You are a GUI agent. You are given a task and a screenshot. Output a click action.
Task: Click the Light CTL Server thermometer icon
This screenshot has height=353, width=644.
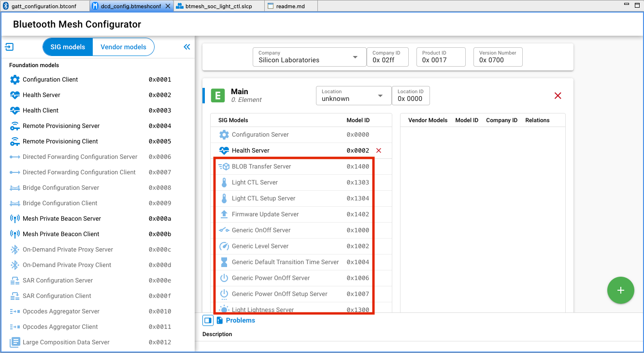225,182
